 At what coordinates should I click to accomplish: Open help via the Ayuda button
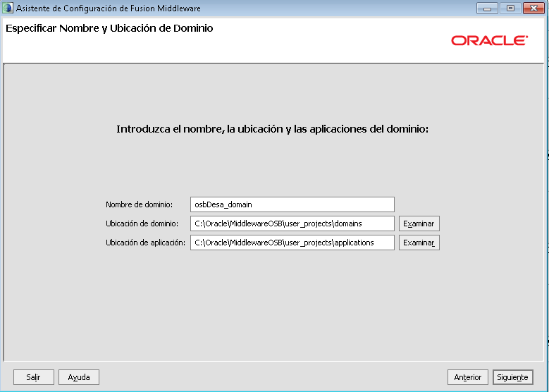(79, 377)
